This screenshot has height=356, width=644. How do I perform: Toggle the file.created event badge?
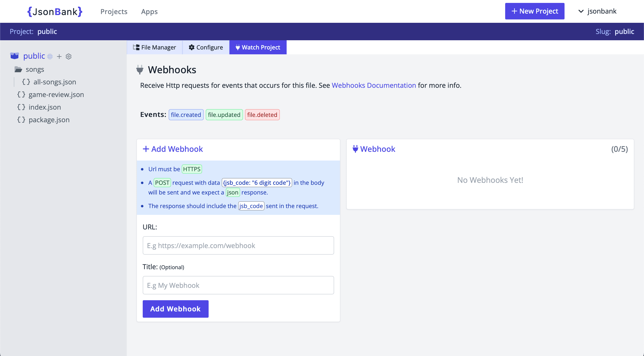click(x=186, y=115)
